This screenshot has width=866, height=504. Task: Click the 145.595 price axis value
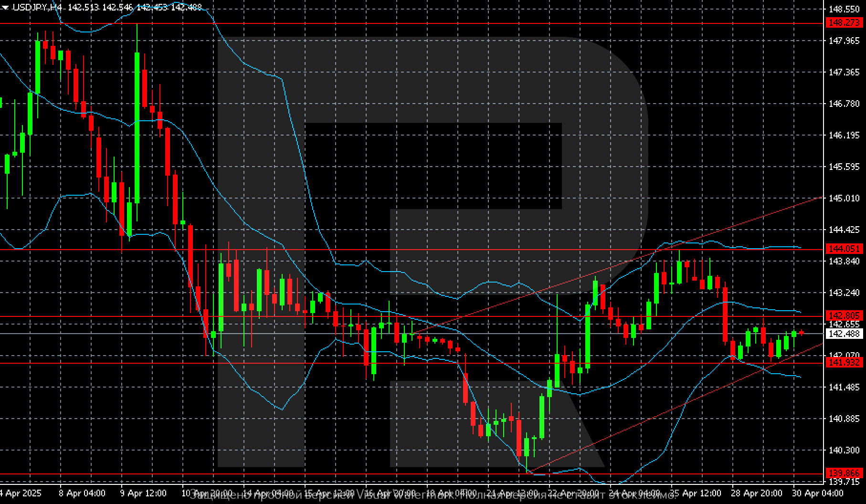pyautogui.click(x=844, y=167)
